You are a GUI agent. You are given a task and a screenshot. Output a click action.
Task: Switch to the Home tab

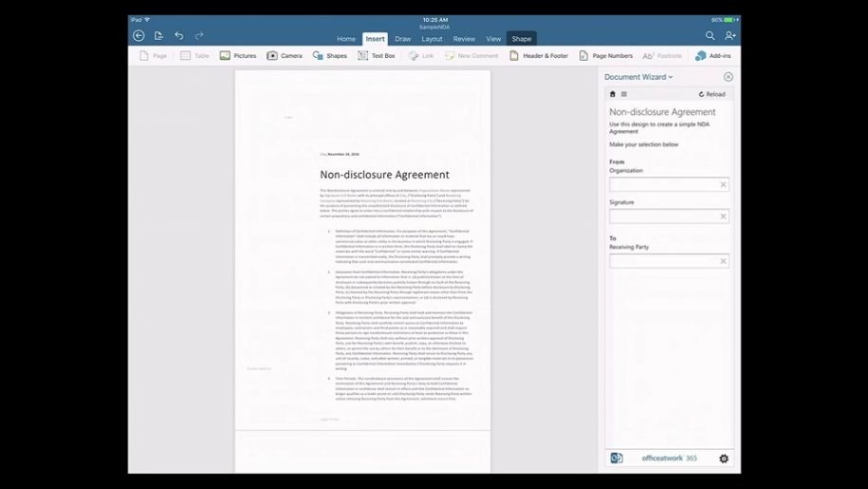(x=346, y=39)
